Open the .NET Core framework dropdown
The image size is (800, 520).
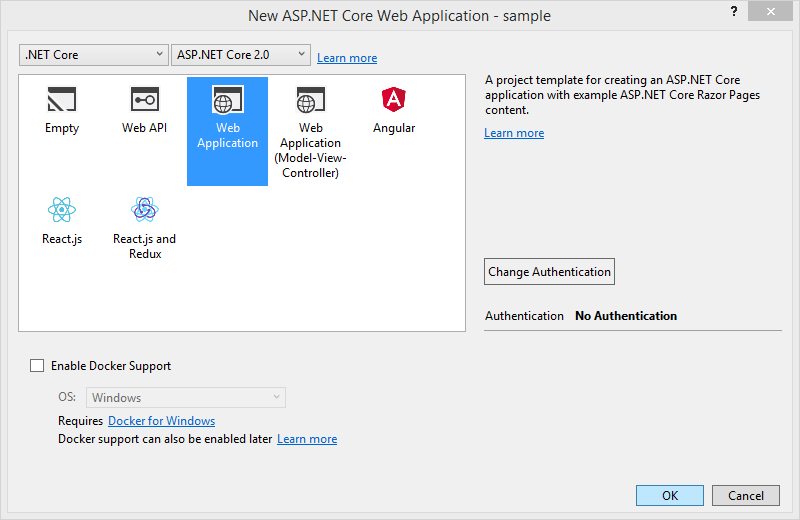coord(94,55)
